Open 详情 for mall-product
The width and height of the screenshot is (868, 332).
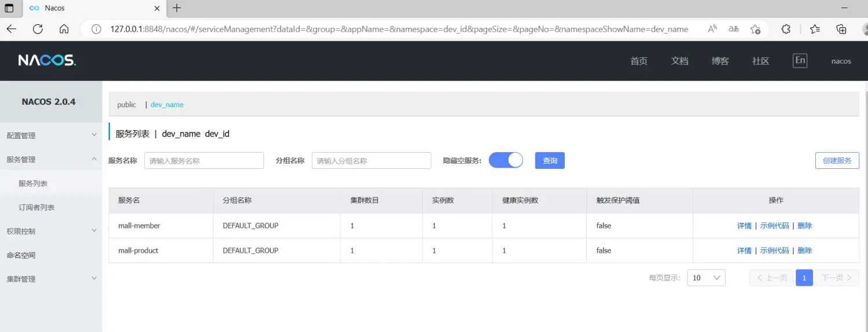click(744, 250)
